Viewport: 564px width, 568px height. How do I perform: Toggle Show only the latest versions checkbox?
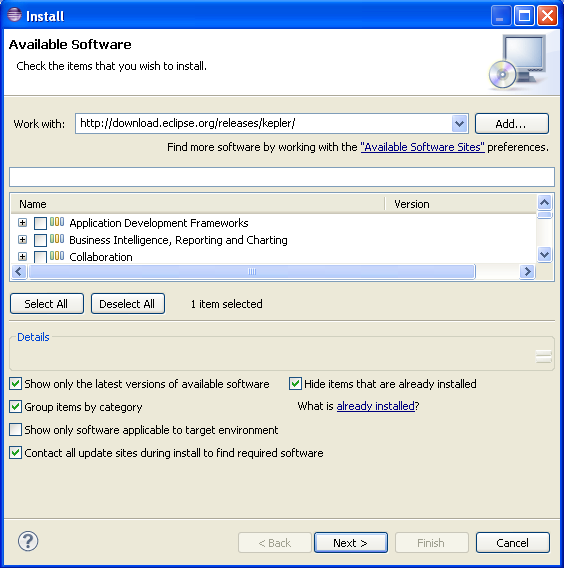16,384
